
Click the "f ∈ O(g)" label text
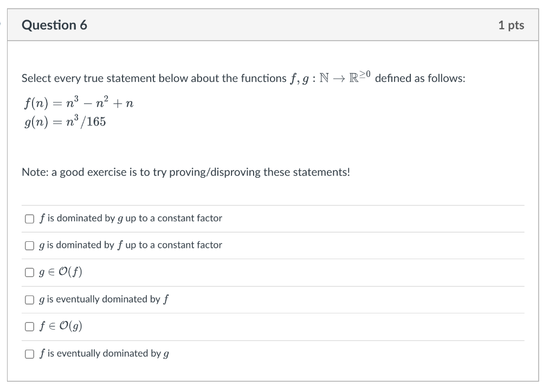[60, 326]
